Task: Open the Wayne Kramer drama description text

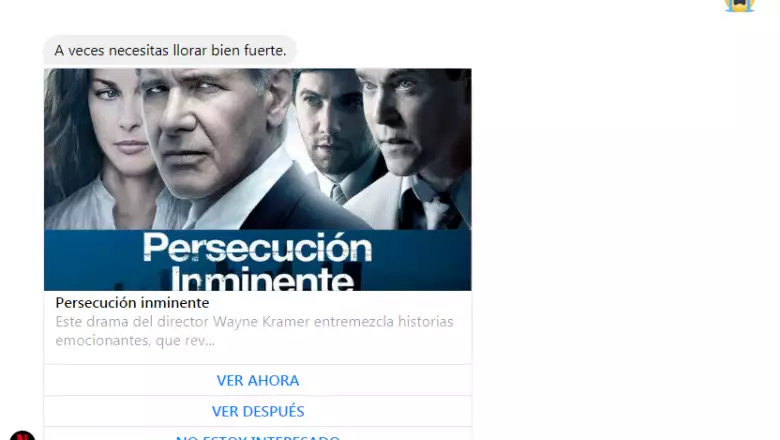Action: coord(254,331)
